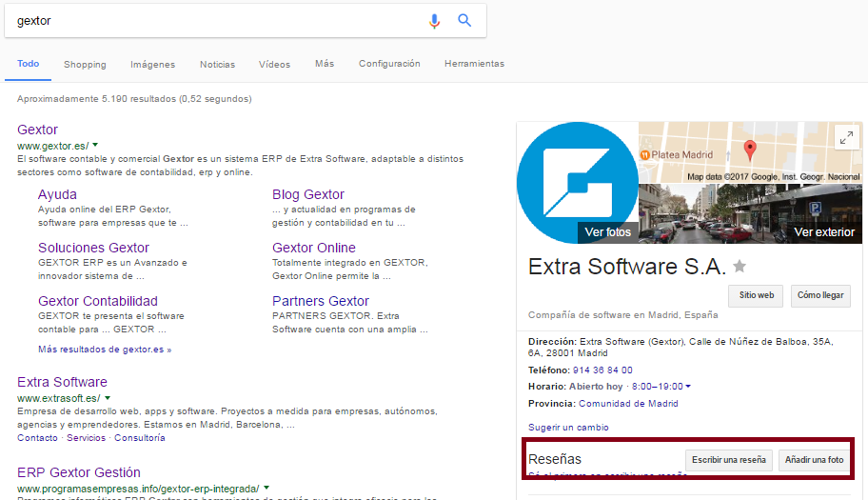Expand the opening hours dropdown 8:00–19:00
This screenshot has height=500, width=868.
[688, 387]
